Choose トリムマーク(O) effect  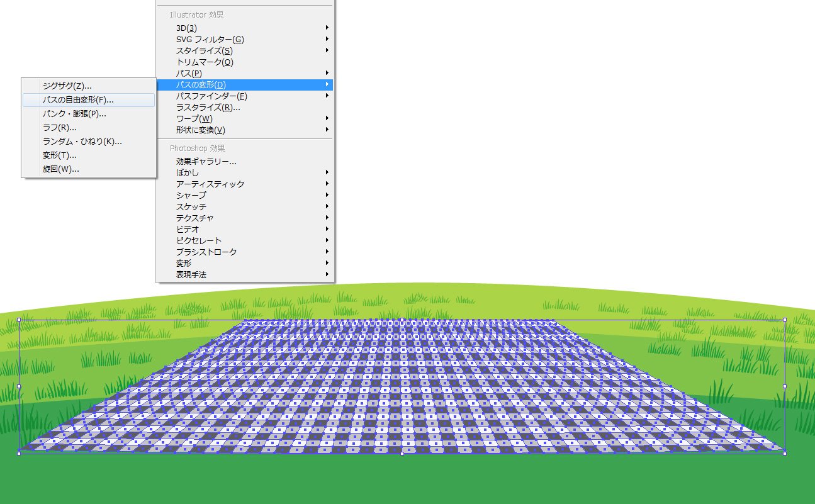pos(245,62)
